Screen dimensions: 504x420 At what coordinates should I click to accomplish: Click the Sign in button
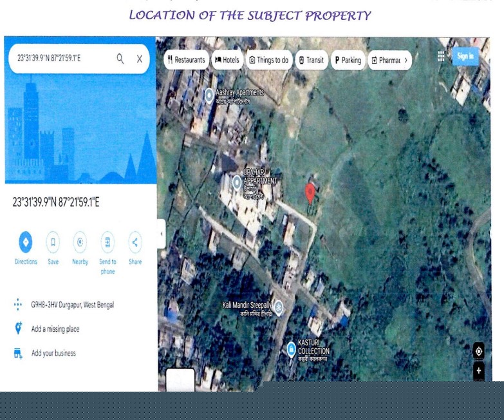click(465, 56)
